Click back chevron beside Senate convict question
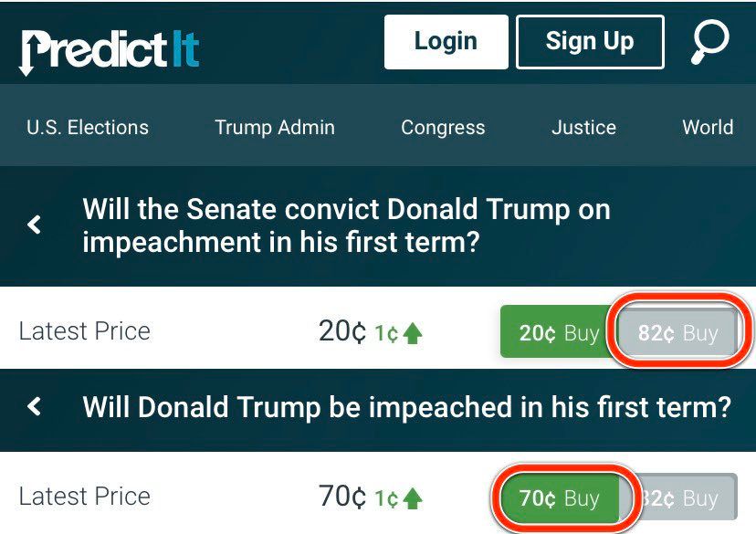 (x=35, y=225)
